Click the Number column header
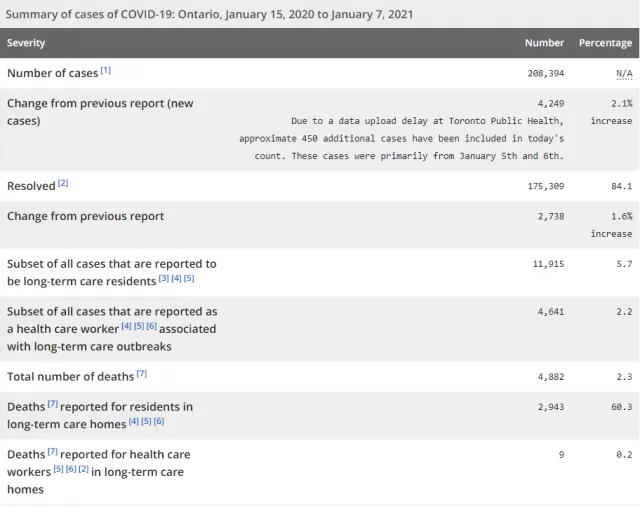Viewport: 640px width, 506px height. [544, 43]
